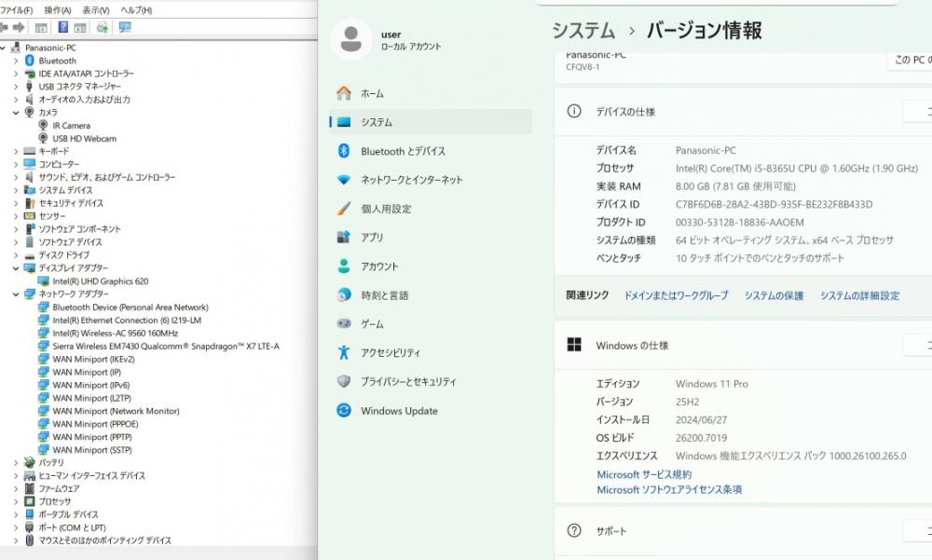Image resolution: width=932 pixels, height=560 pixels.
Task: Click the Windows の仕様 section header
Action: (743, 346)
